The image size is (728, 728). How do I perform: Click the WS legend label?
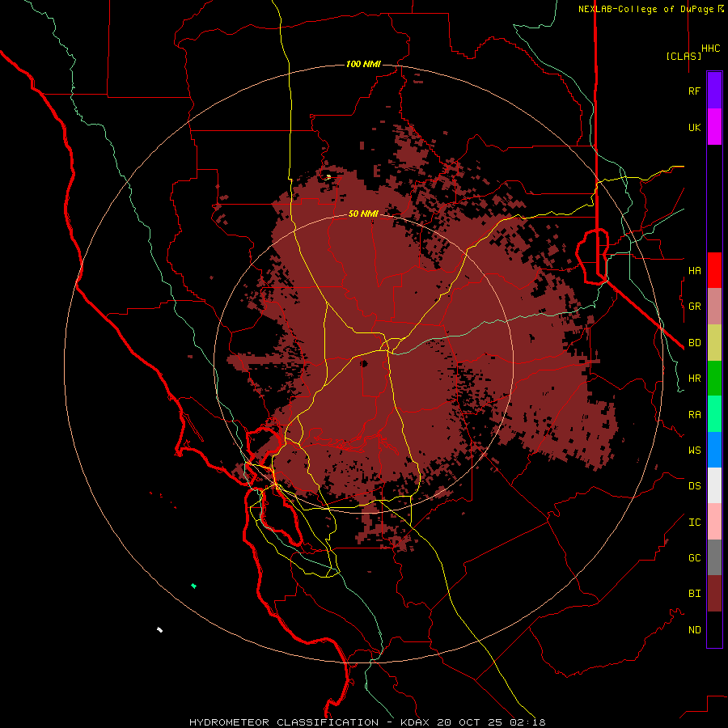point(695,451)
